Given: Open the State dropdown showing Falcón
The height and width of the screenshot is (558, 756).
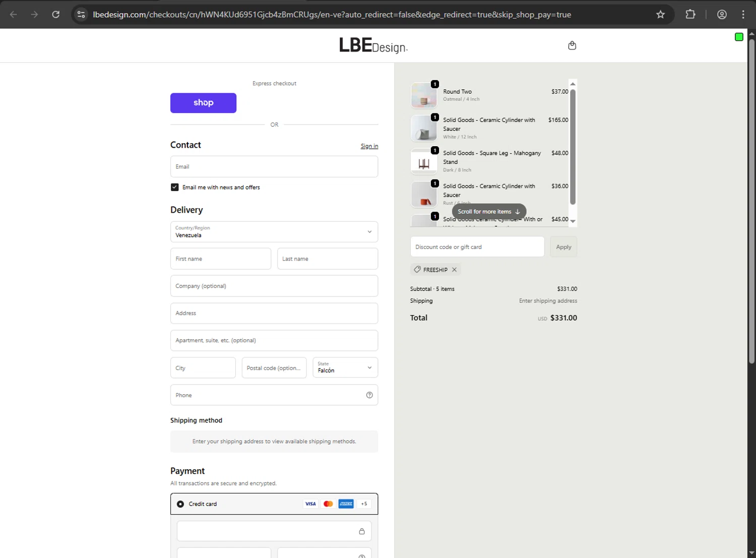Looking at the screenshot, I should (345, 367).
